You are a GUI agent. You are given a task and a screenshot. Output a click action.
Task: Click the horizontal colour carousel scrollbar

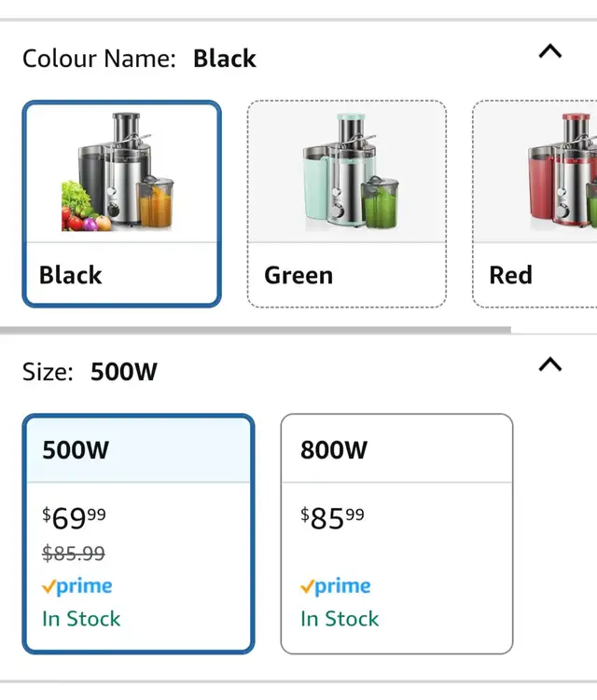coord(256,330)
